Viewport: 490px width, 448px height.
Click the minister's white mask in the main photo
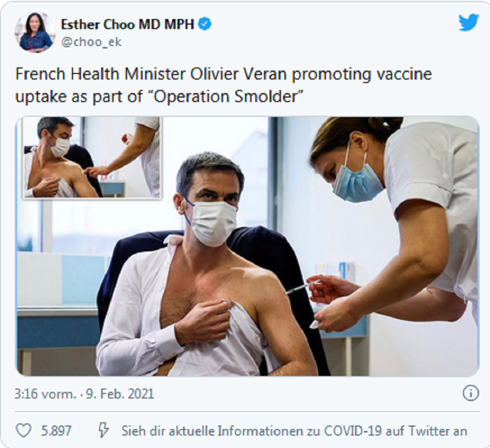point(214,223)
